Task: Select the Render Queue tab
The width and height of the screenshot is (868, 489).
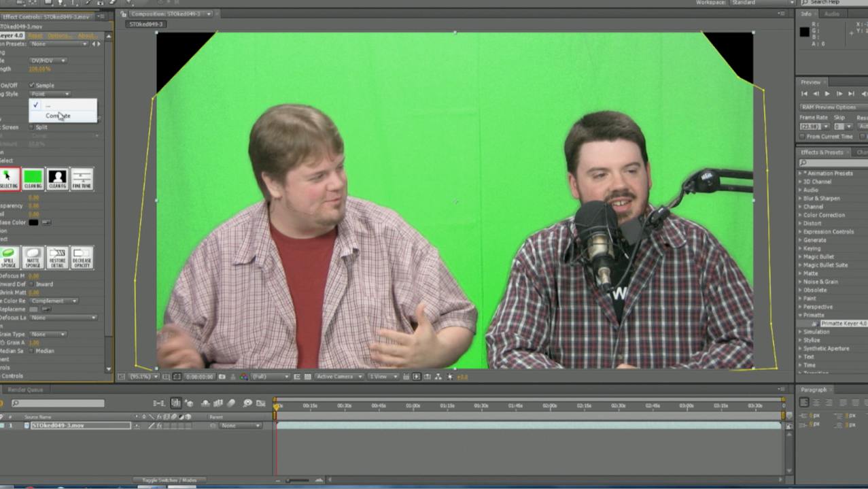Action: (24, 390)
